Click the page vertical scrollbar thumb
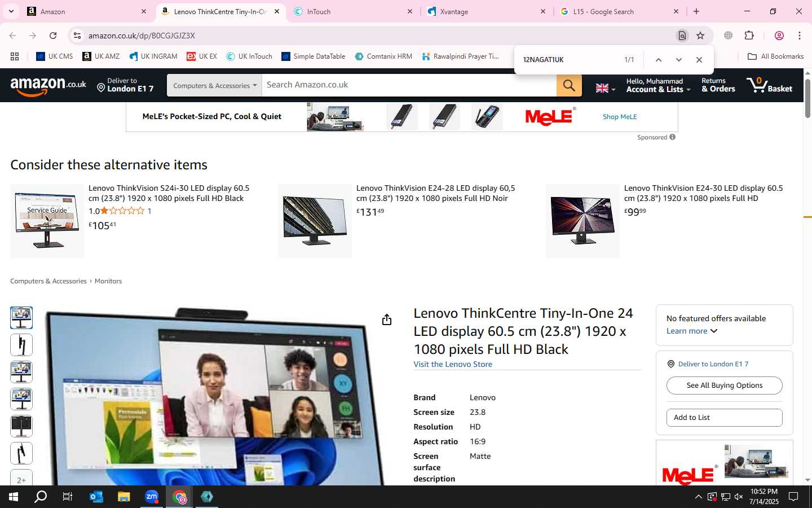The image size is (812, 508). point(807,99)
